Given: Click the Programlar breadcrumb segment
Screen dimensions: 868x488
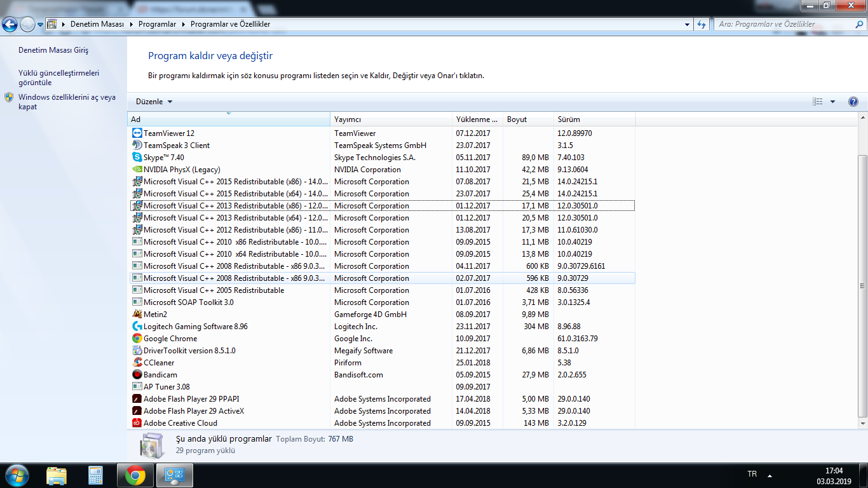Looking at the screenshot, I should click(157, 24).
